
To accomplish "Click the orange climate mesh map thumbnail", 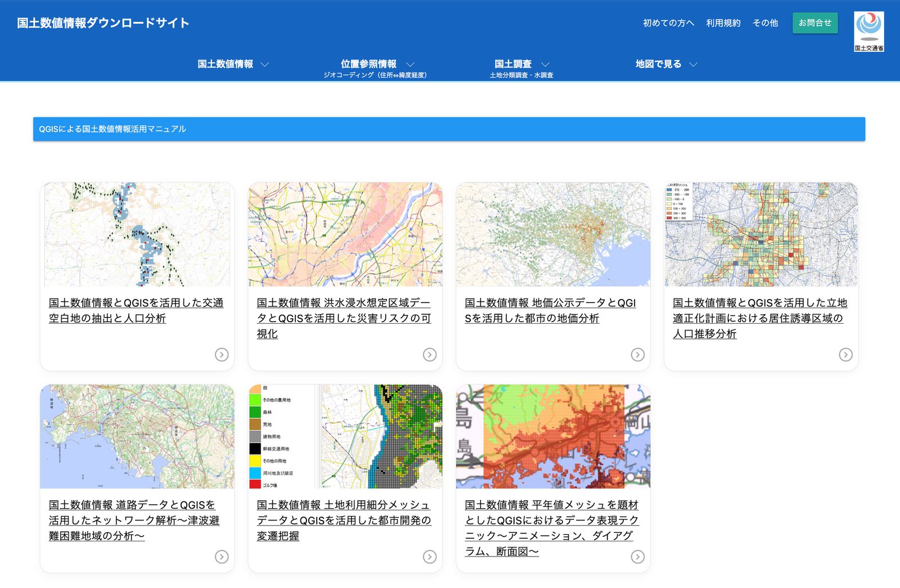I will click(x=553, y=437).
